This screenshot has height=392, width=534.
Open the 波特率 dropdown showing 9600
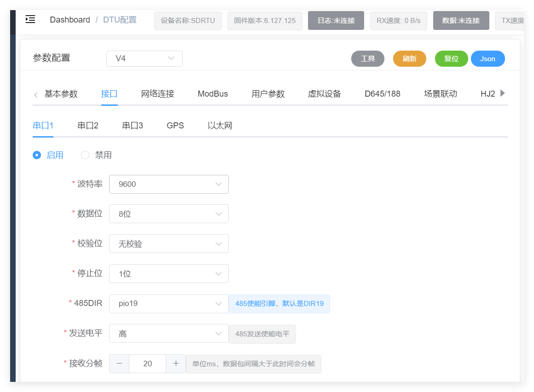click(x=168, y=184)
